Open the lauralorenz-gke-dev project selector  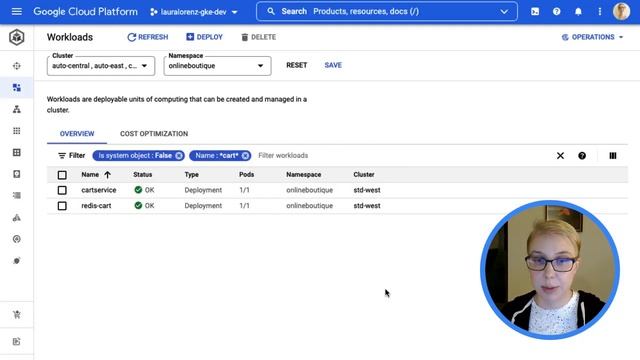(x=194, y=12)
